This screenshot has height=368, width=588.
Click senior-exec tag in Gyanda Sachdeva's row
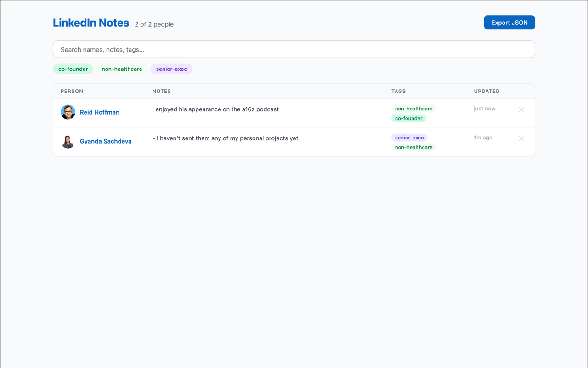coord(409,138)
